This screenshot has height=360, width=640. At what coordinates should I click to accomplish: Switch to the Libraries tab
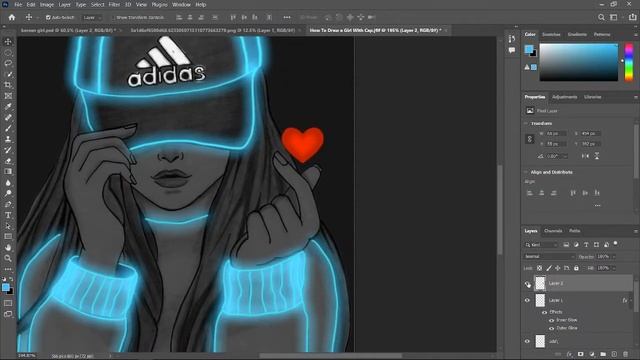click(592, 97)
